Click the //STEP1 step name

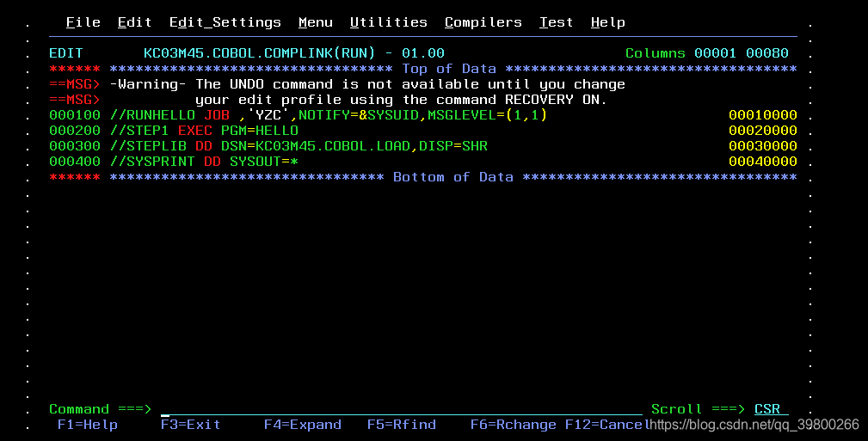point(139,131)
